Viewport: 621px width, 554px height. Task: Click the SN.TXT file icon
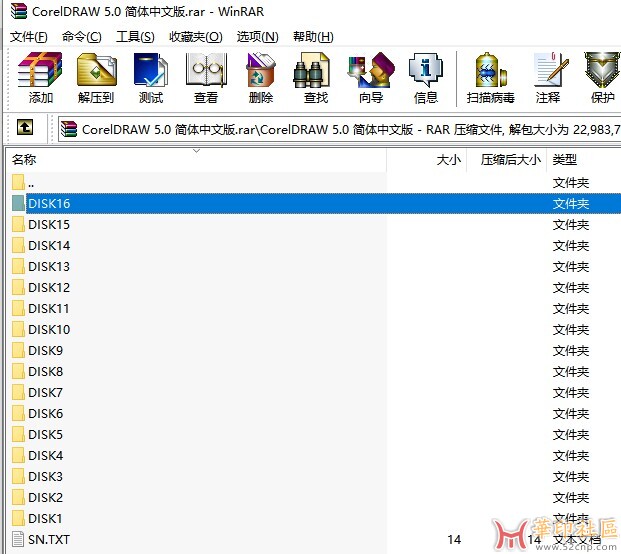18,539
